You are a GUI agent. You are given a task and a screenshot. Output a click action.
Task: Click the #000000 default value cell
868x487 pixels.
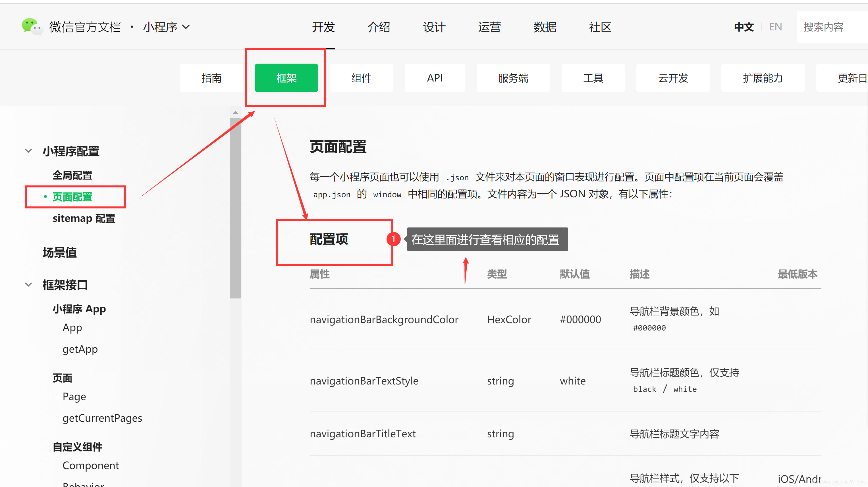(580, 319)
